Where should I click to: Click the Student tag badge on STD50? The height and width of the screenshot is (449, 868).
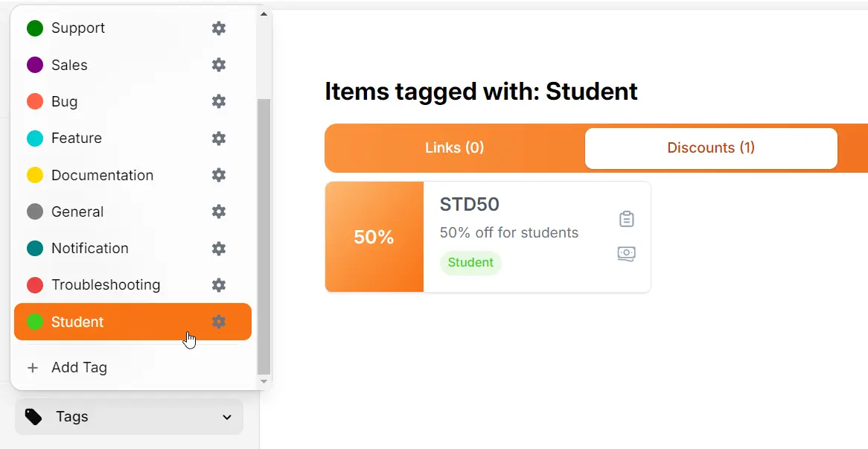(x=470, y=263)
